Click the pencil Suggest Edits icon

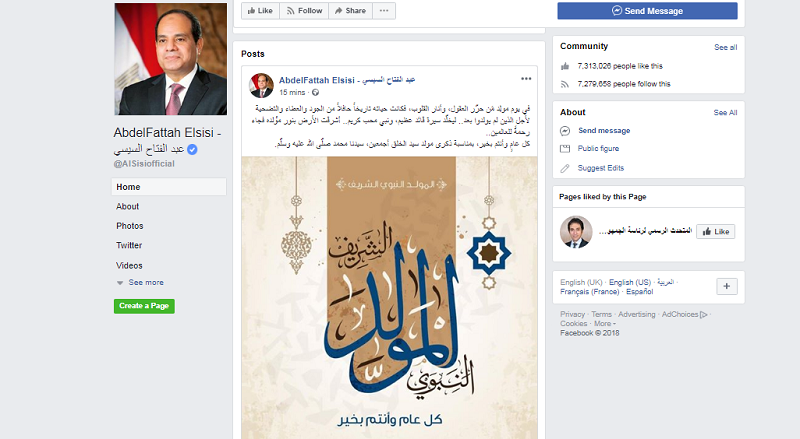[565, 168]
